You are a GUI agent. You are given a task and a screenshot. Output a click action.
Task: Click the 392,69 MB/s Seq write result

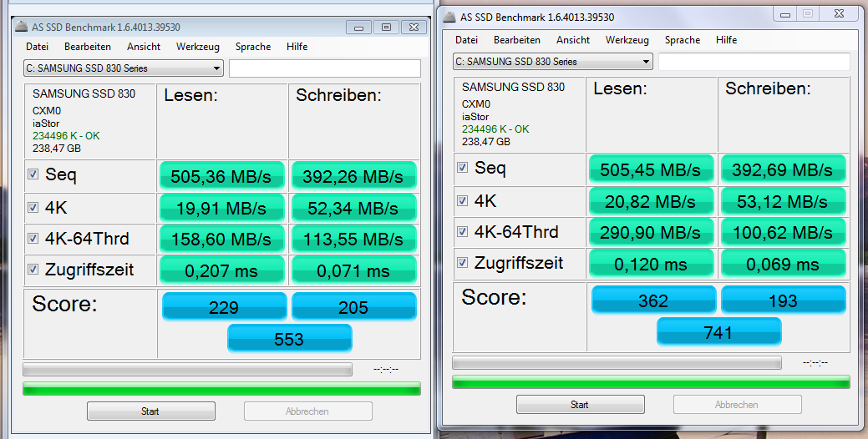(x=783, y=169)
